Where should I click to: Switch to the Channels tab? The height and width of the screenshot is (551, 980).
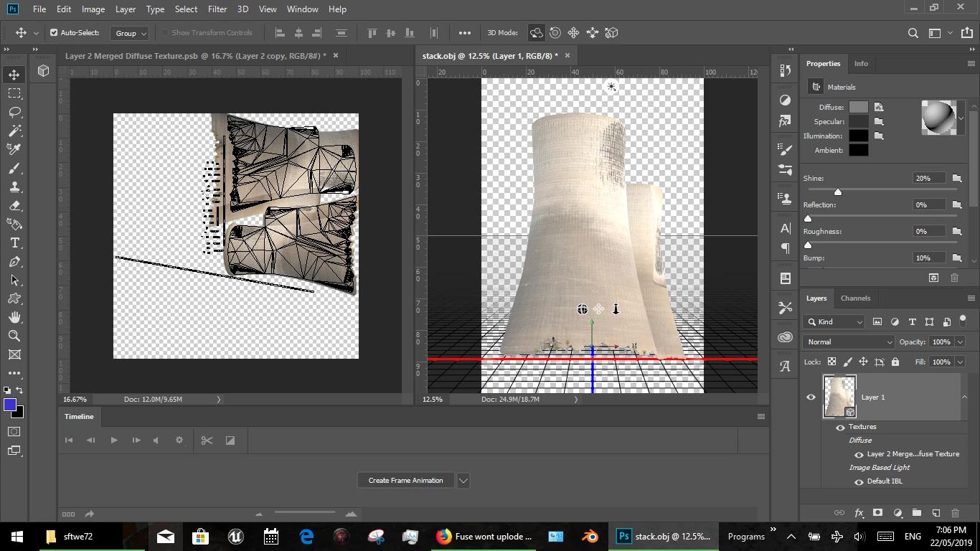pyautogui.click(x=855, y=298)
